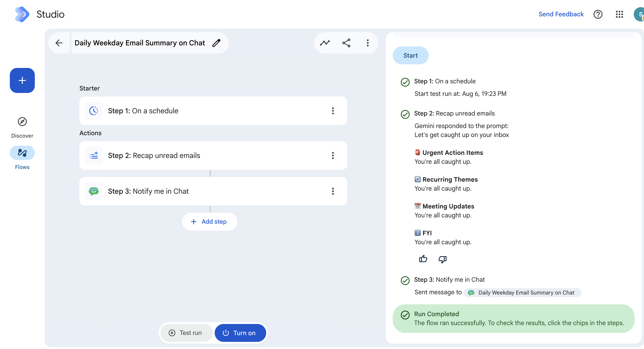Click 'Start test run at: Aug 6, 19:23 PM'
This screenshot has height=349, width=644.
pyautogui.click(x=460, y=94)
